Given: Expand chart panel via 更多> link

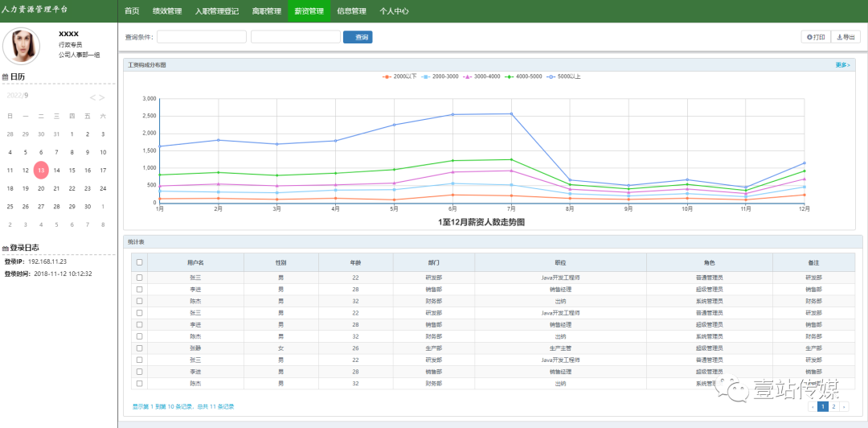Looking at the screenshot, I should click(842, 64).
